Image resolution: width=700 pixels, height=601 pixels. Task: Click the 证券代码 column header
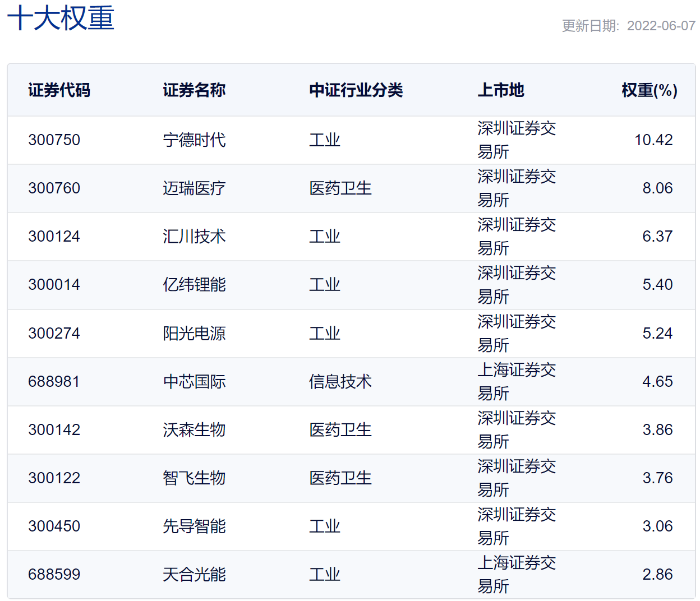point(59,90)
